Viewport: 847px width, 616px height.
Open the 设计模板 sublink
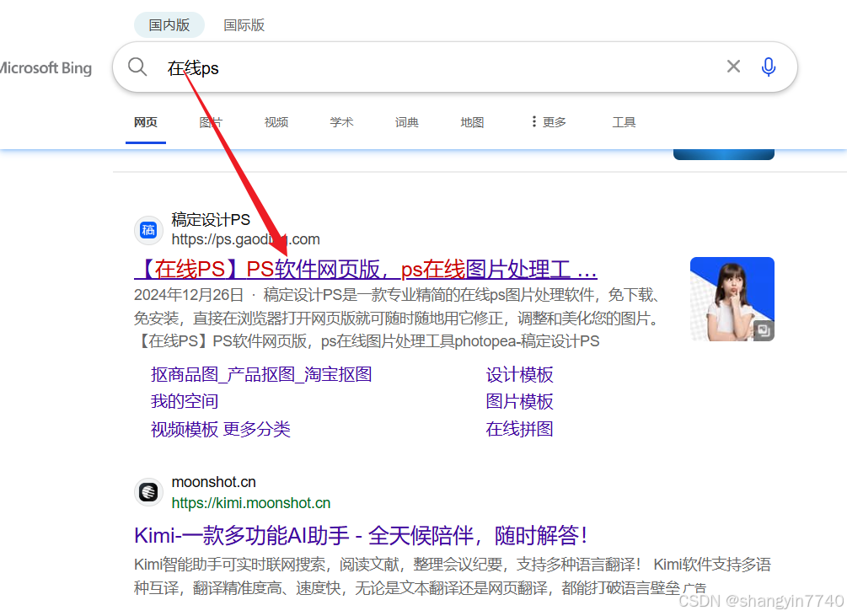click(x=520, y=375)
